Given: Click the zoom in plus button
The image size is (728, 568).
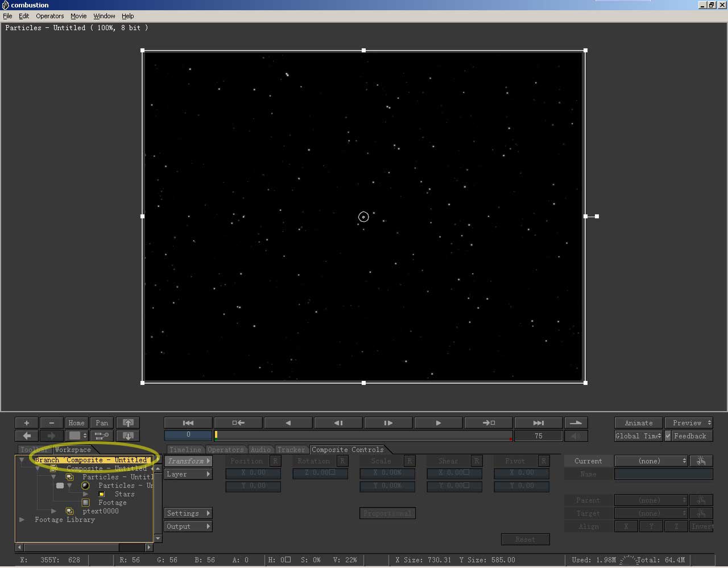Looking at the screenshot, I should [27, 423].
